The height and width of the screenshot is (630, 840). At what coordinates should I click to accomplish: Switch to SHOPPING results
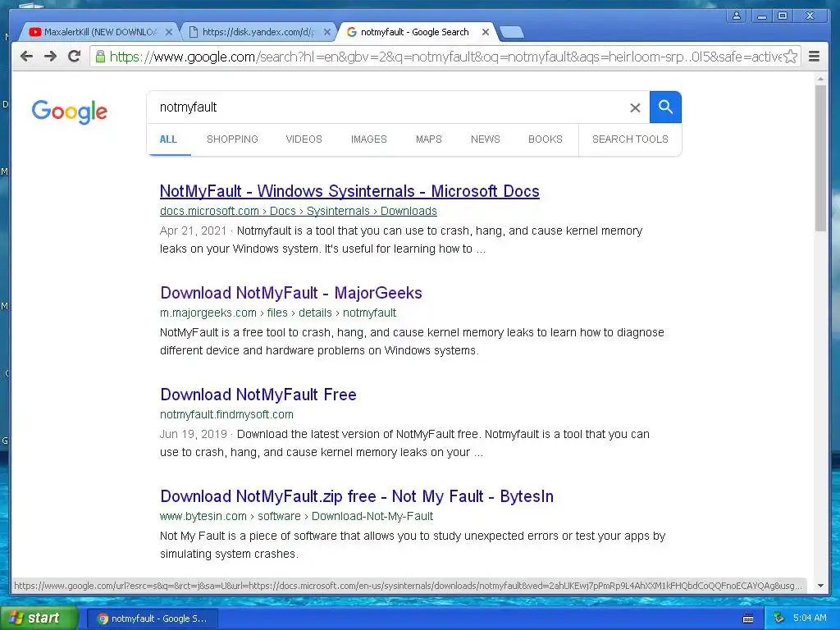pyautogui.click(x=232, y=139)
